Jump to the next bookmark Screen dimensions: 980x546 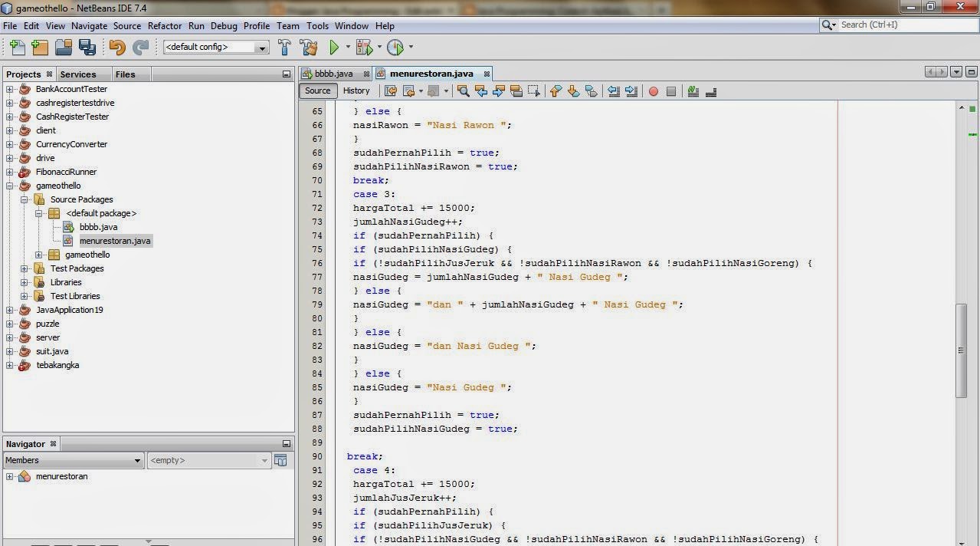[x=575, y=91]
